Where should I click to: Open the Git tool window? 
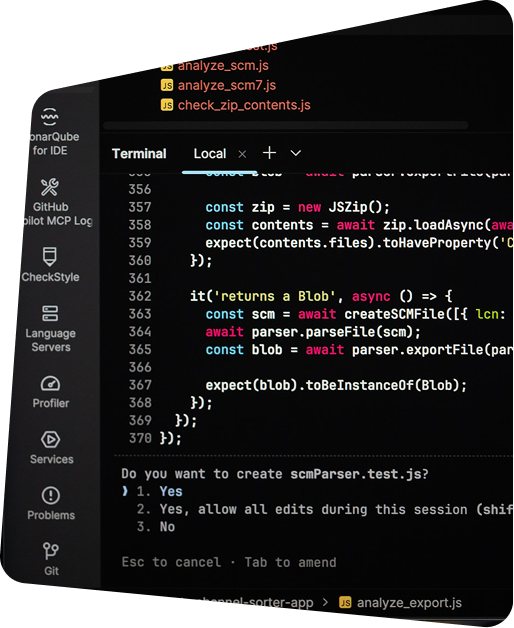pyautogui.click(x=51, y=559)
